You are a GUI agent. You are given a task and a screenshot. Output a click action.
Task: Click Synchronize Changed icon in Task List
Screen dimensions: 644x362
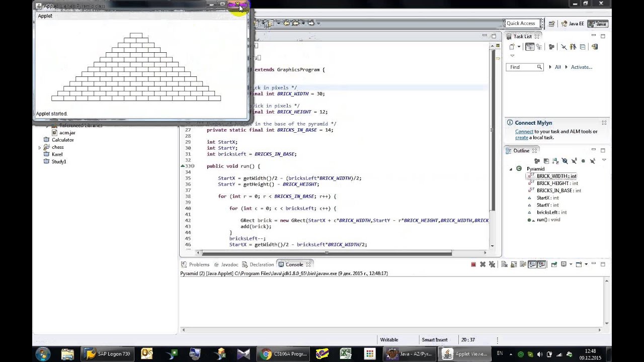(595, 47)
